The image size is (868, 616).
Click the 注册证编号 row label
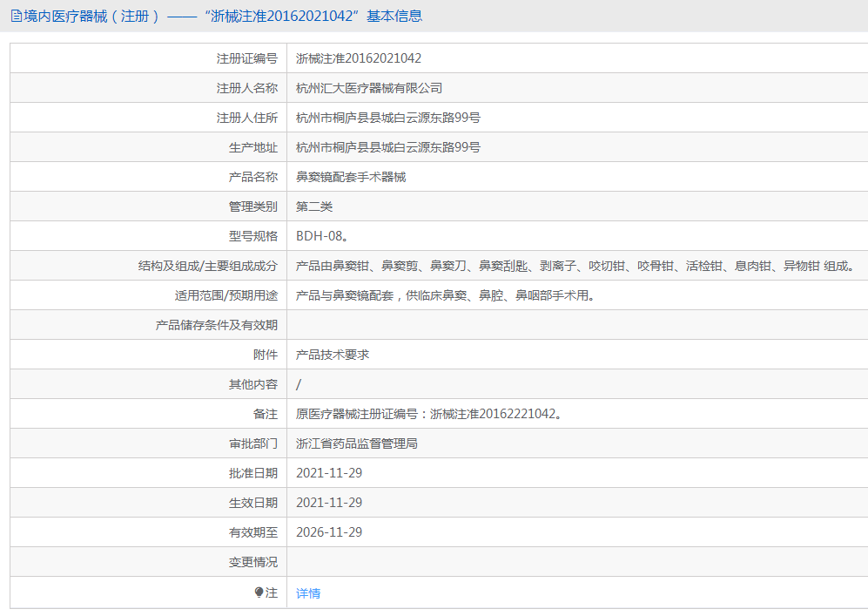pos(247,58)
